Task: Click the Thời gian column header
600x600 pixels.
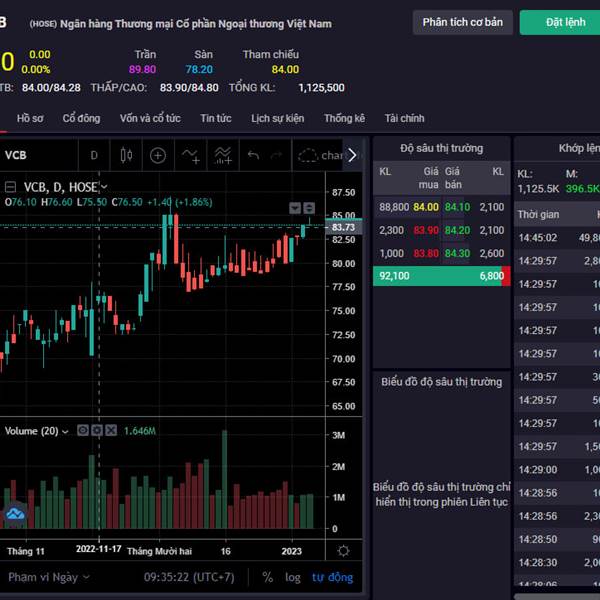Action: click(538, 215)
